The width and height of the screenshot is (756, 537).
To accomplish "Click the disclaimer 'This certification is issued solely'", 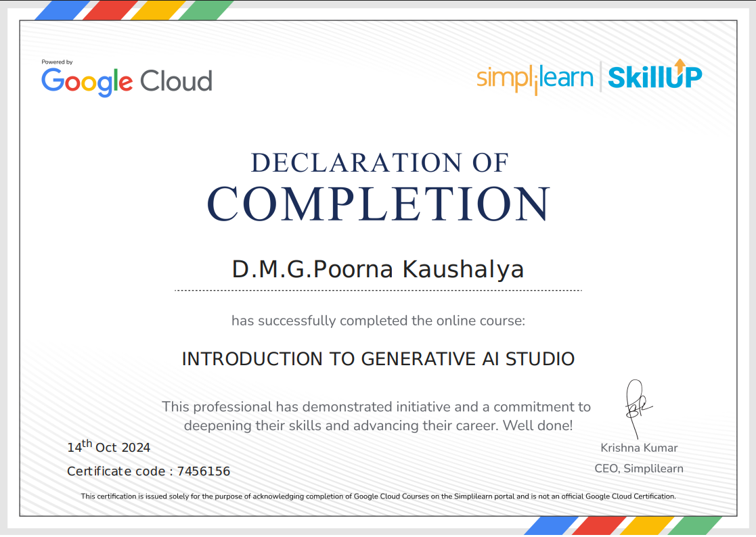I will 378,496.
